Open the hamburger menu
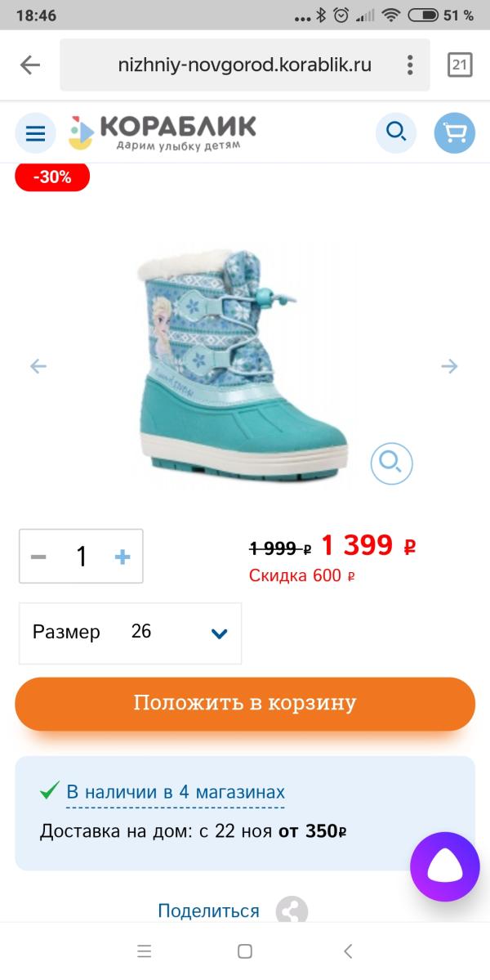The image size is (490, 980). [36, 133]
